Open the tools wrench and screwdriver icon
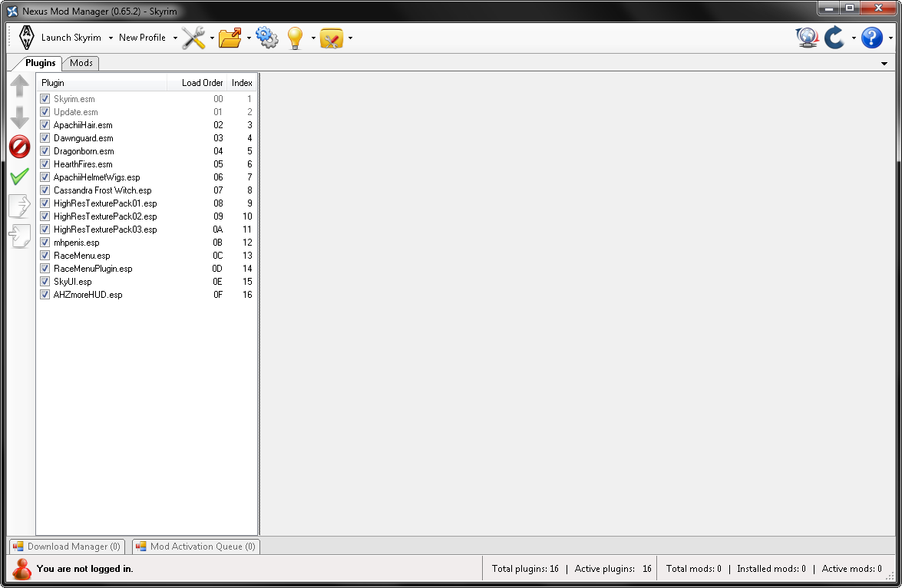This screenshot has height=588, width=902. click(x=193, y=38)
